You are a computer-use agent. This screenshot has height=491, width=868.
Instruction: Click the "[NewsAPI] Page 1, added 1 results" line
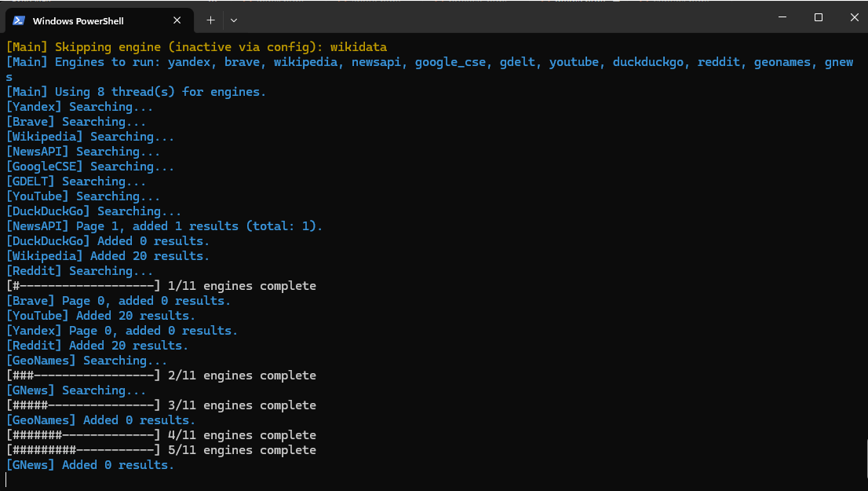pyautogui.click(x=165, y=226)
